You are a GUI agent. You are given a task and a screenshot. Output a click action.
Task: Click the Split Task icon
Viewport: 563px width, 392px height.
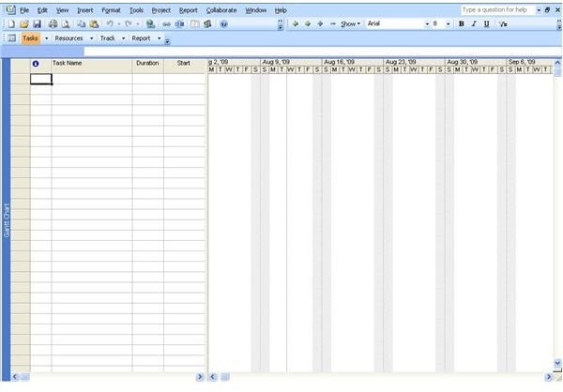[x=179, y=24]
